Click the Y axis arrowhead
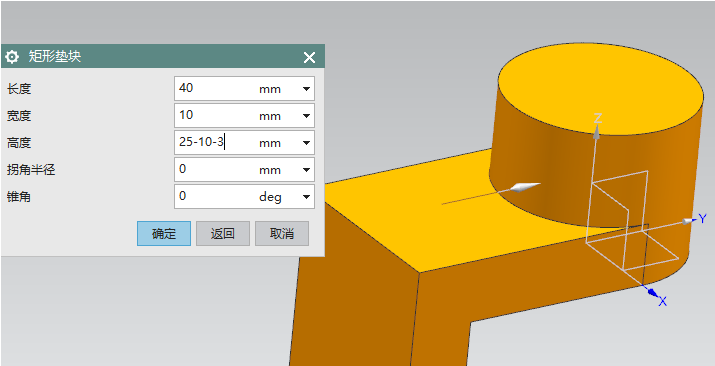The height and width of the screenshot is (366, 715). pos(688,221)
